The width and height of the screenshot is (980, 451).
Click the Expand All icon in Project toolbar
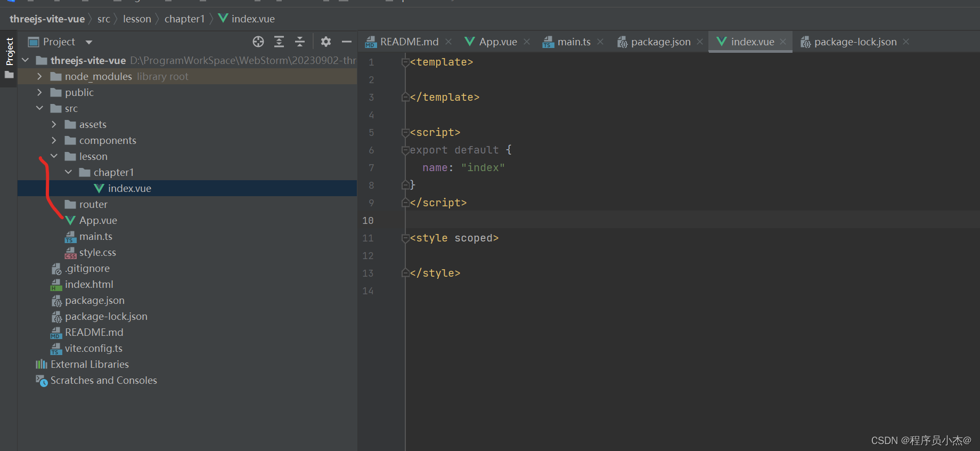pyautogui.click(x=279, y=42)
